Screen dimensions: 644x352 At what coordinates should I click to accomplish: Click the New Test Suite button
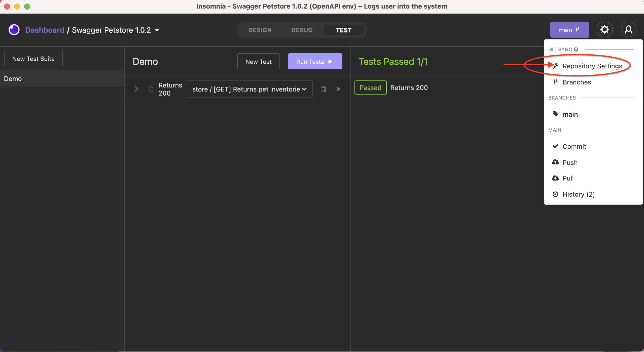coord(33,59)
